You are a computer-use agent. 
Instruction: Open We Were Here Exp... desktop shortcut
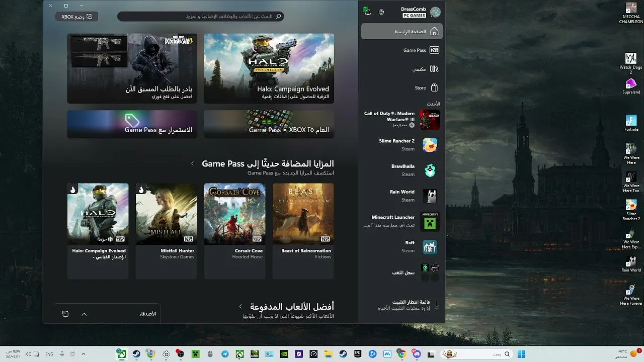pyautogui.click(x=631, y=240)
